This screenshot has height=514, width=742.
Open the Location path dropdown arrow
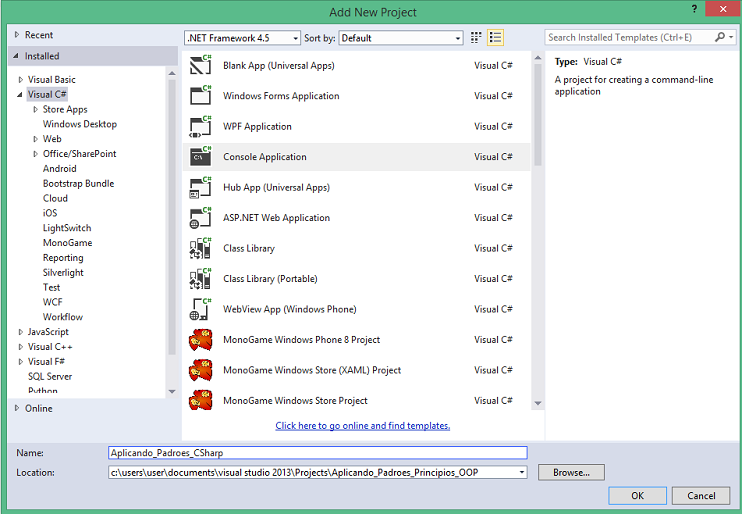(521, 472)
